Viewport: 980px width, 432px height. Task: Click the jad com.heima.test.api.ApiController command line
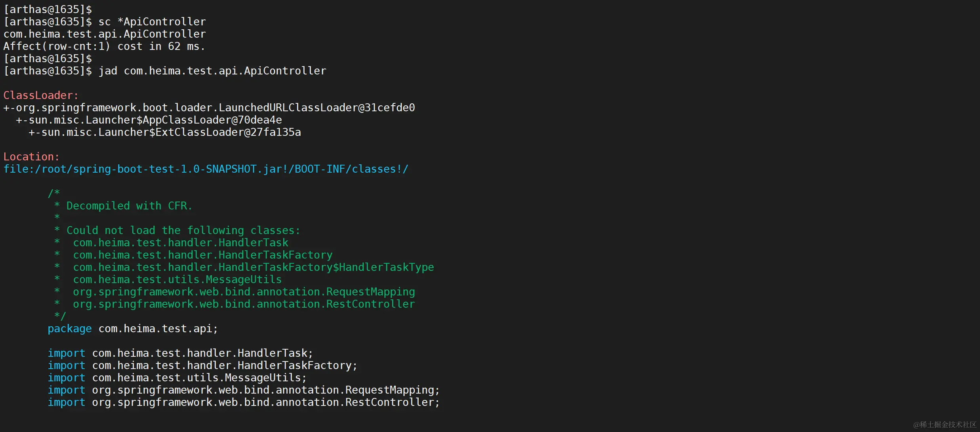tap(212, 71)
